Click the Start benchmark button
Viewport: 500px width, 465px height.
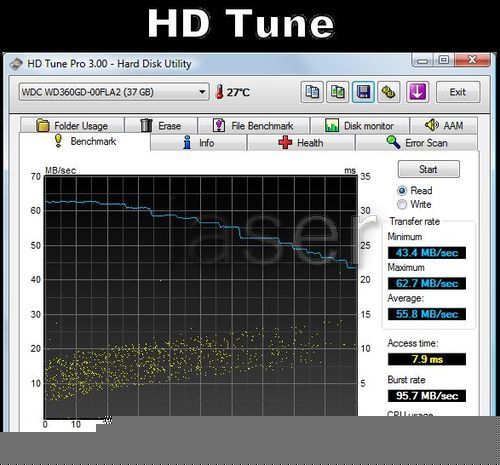point(429,169)
